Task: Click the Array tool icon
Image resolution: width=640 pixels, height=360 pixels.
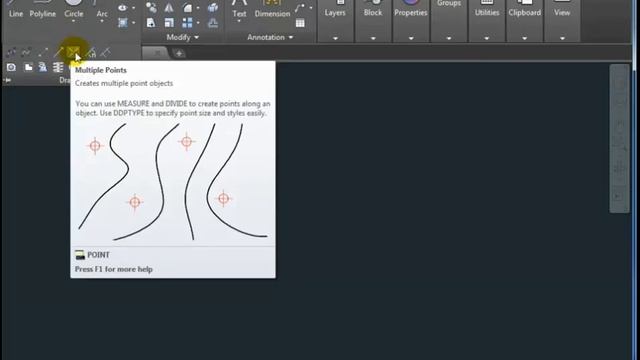Action: point(187,23)
